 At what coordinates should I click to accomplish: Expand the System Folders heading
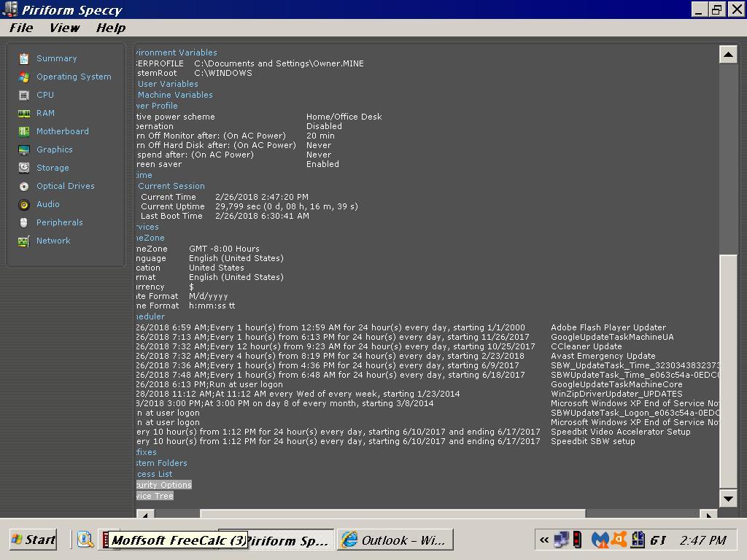(x=161, y=463)
